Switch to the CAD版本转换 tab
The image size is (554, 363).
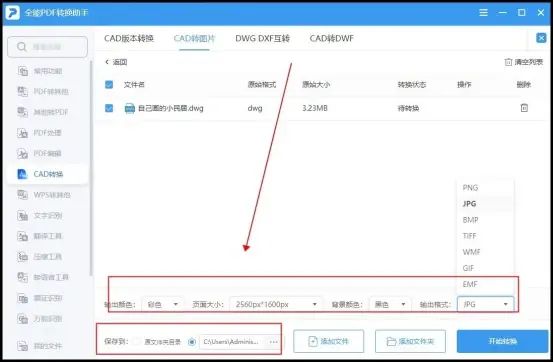pyautogui.click(x=129, y=38)
